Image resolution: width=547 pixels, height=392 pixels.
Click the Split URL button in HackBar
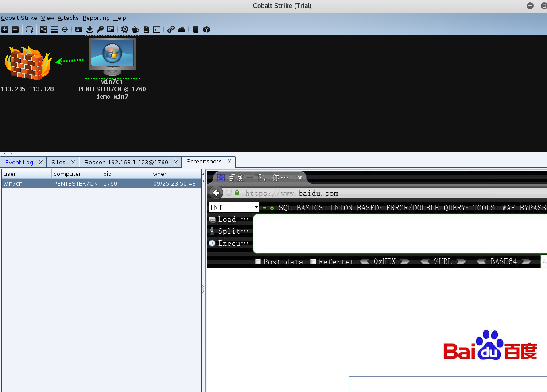click(x=229, y=231)
